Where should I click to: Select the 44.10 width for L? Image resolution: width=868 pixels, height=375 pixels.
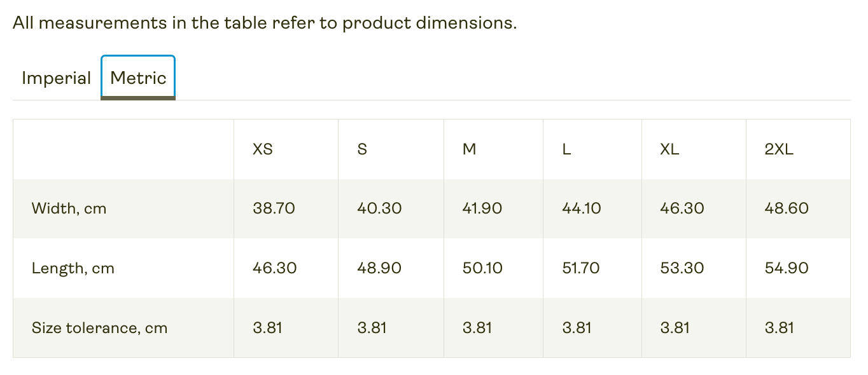(x=582, y=208)
